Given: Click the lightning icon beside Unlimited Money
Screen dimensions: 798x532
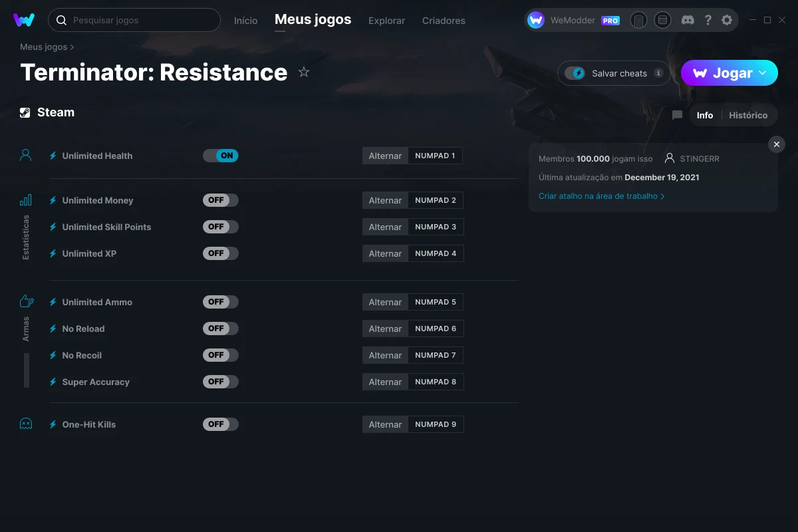Looking at the screenshot, I should pyautogui.click(x=53, y=200).
